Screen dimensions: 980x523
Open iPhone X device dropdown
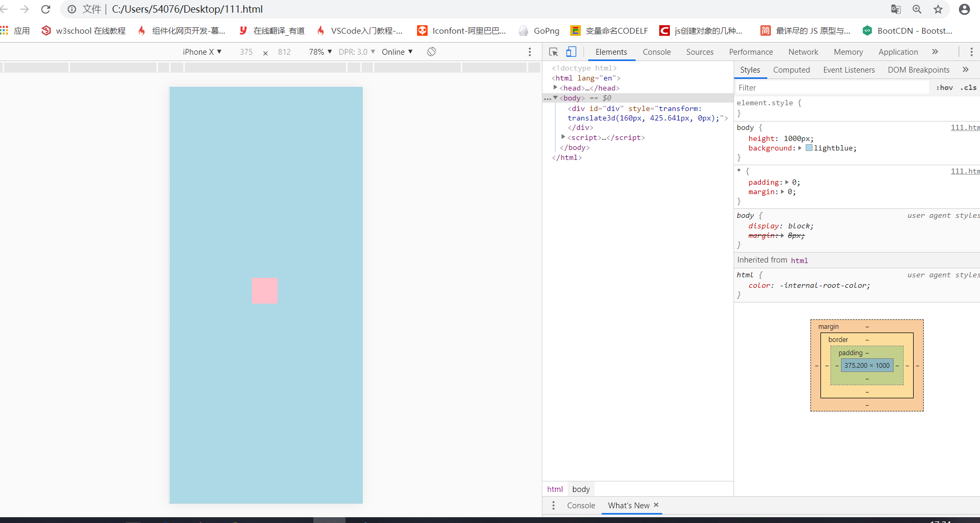click(202, 52)
